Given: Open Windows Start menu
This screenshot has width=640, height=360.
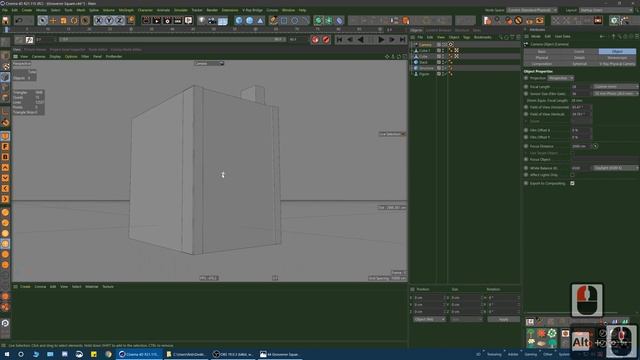Looking at the screenshot, I should click(x=6, y=354).
